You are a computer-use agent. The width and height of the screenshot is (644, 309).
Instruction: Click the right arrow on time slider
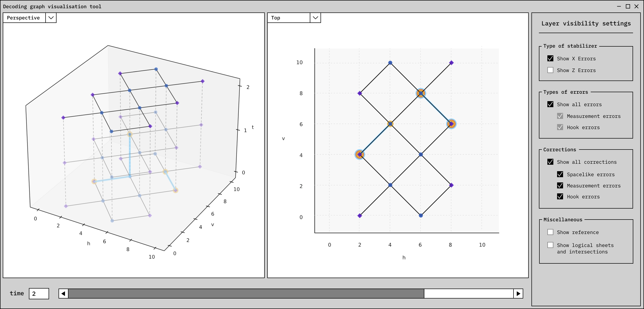518,294
